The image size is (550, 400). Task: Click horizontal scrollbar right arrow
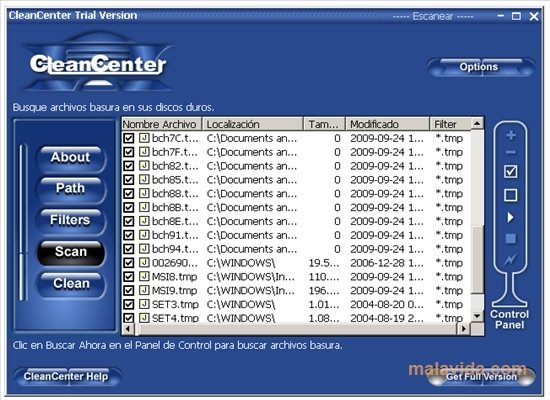(x=464, y=329)
